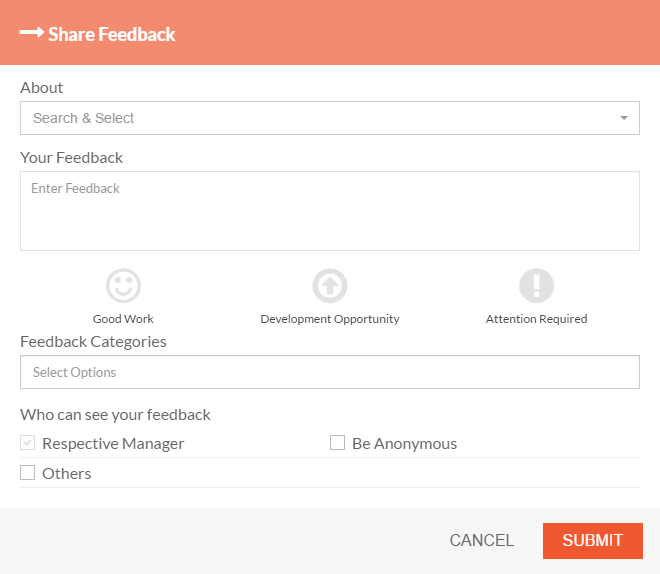Focus the Enter Feedback text area

point(330,211)
